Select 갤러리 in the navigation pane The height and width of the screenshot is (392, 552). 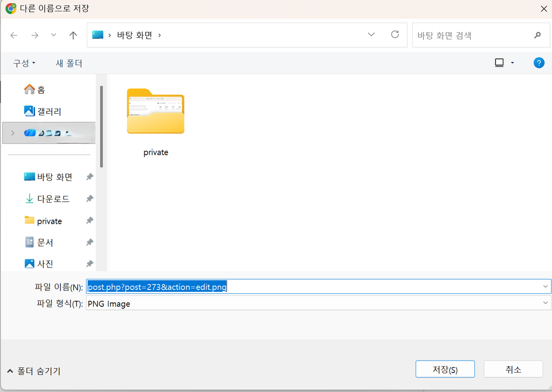[x=43, y=111]
